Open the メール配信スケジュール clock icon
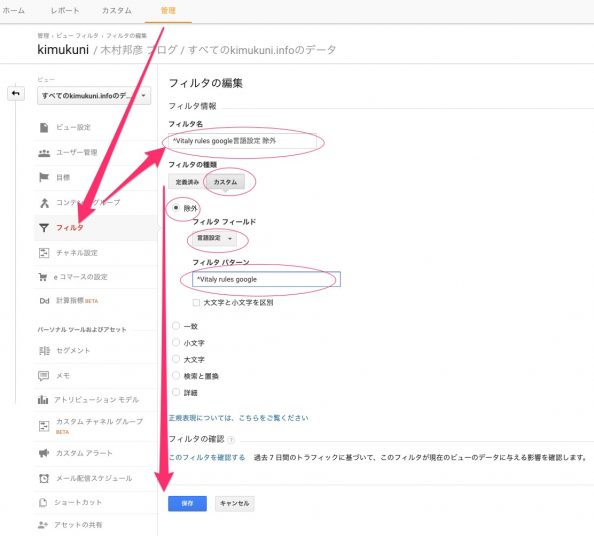594x536 pixels. pyautogui.click(x=44, y=478)
